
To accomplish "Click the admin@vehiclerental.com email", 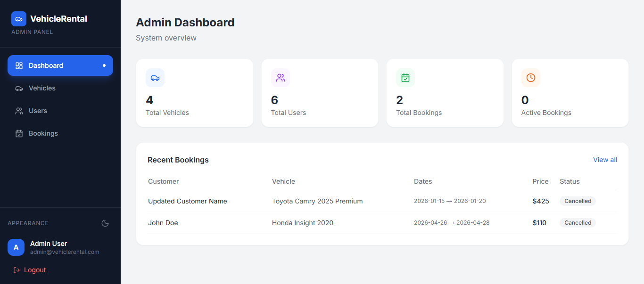I will click(x=65, y=252).
